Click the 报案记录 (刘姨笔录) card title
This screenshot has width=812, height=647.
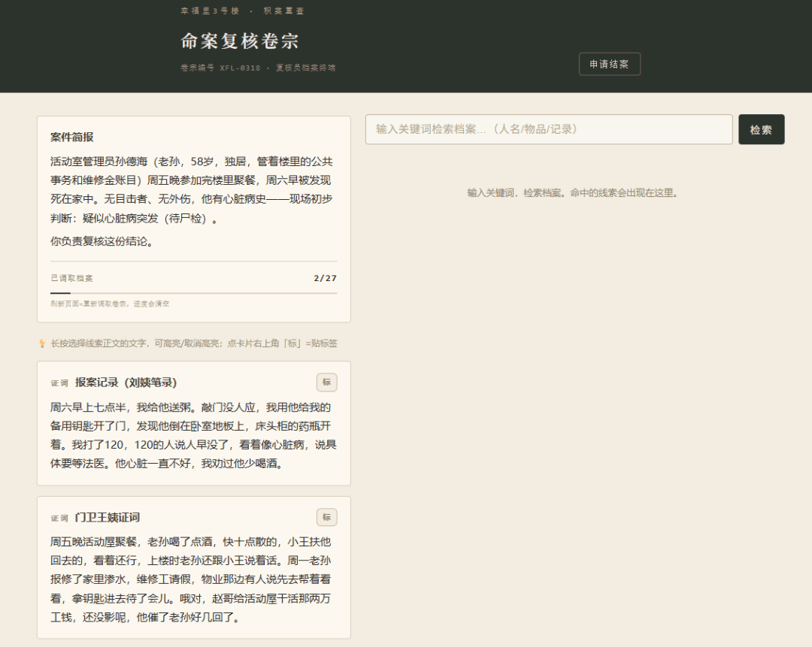[x=126, y=382]
